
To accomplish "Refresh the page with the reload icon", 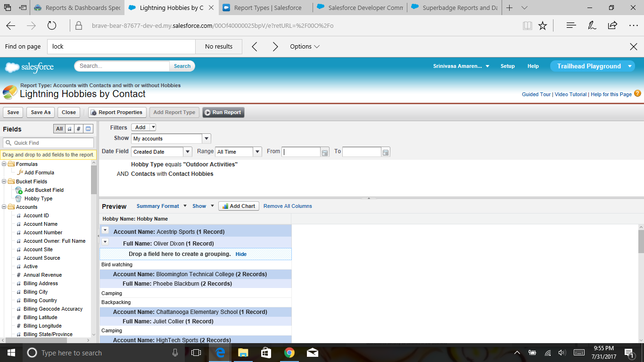I will (52, 26).
